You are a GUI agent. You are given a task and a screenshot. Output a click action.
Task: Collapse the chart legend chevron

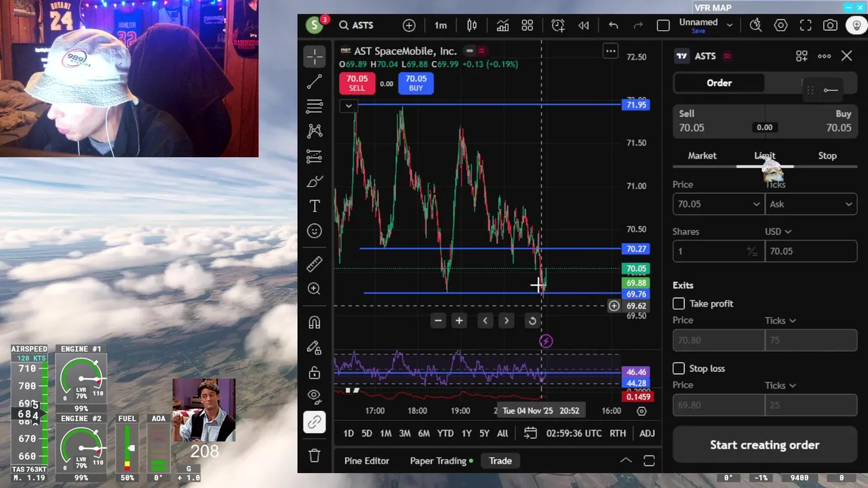point(349,106)
